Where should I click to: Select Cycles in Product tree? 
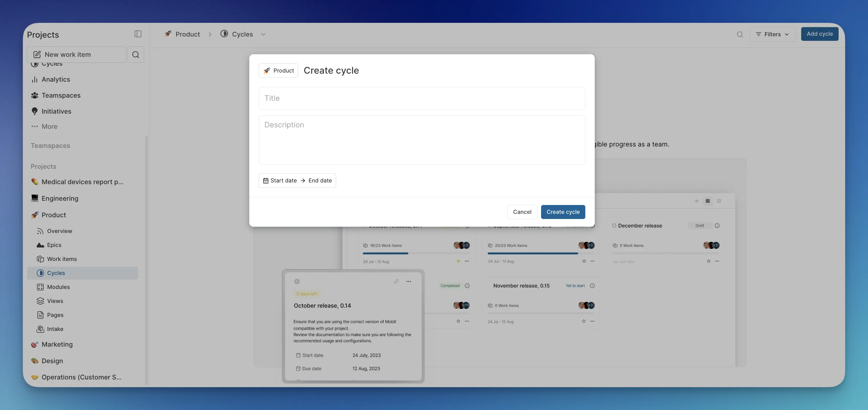pyautogui.click(x=83, y=273)
